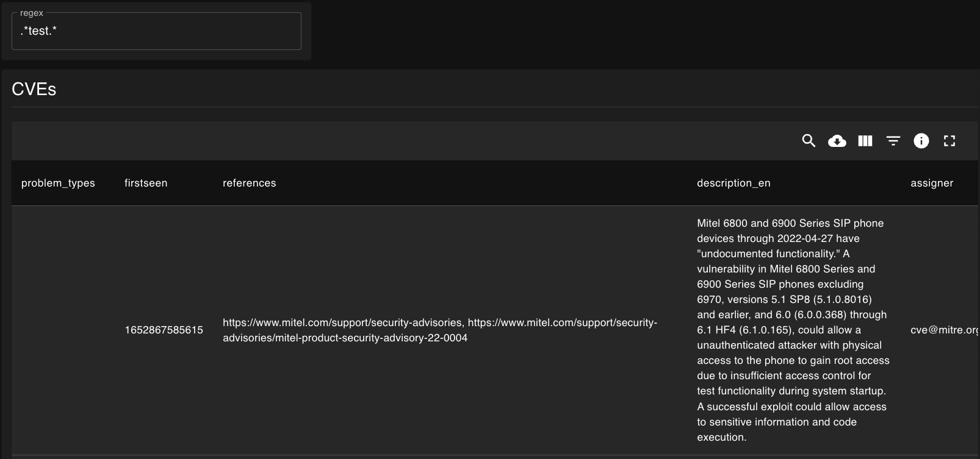Select the cve@mitre.org assigner cell
This screenshot has width=980, height=459.
click(x=944, y=330)
